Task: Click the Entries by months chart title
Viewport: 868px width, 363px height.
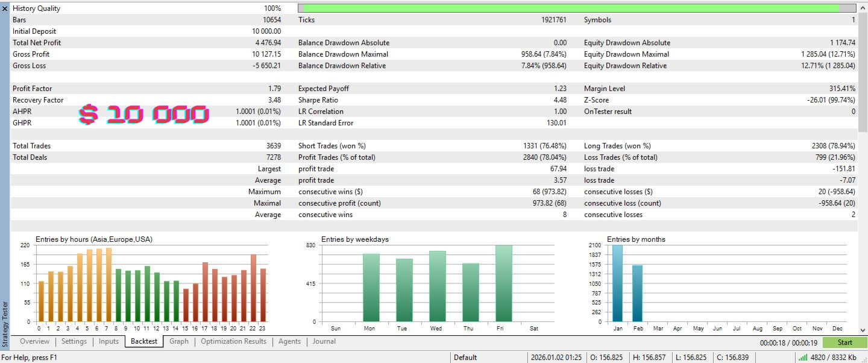Action: [x=637, y=239]
